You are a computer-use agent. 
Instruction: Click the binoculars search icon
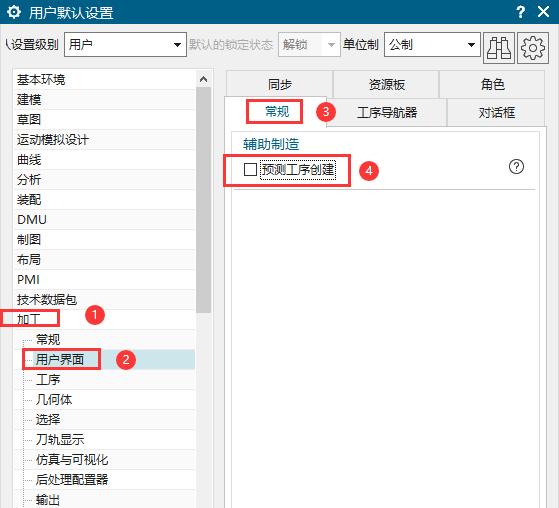[x=499, y=48]
